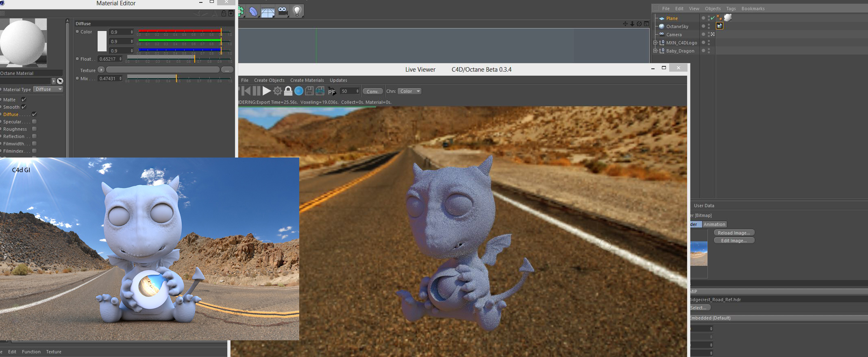Viewport: 868px width, 357px height.
Task: Click the orange dots tag on Plane
Action: pos(719,18)
